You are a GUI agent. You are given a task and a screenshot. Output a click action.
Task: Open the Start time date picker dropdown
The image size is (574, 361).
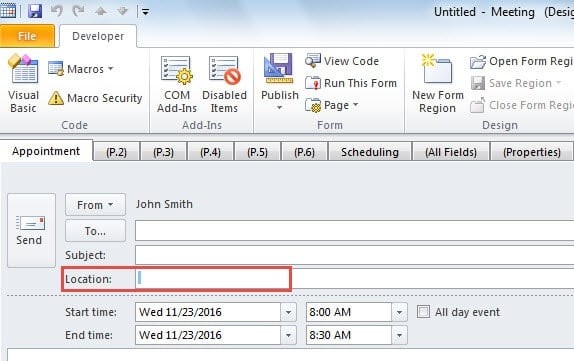click(288, 312)
